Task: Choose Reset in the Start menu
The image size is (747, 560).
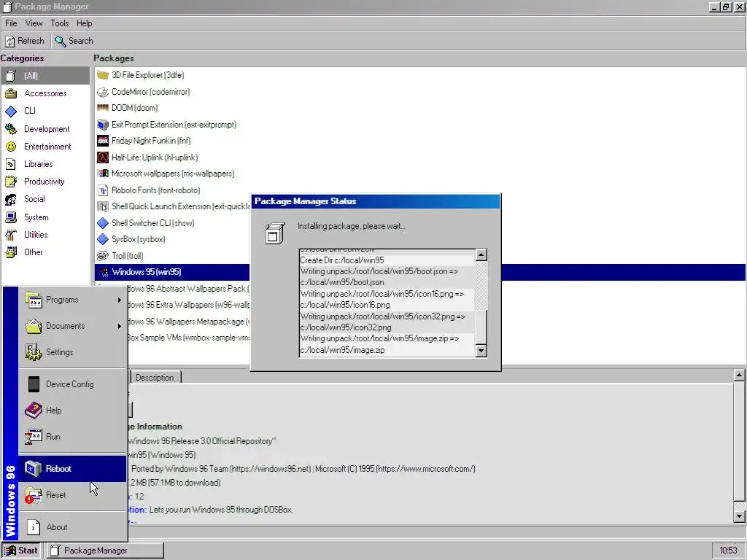Action: click(x=72, y=495)
